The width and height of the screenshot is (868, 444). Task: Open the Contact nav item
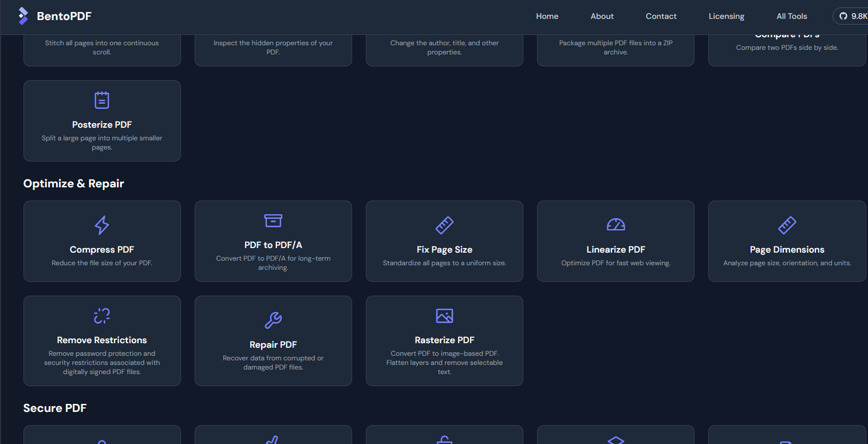(x=661, y=16)
